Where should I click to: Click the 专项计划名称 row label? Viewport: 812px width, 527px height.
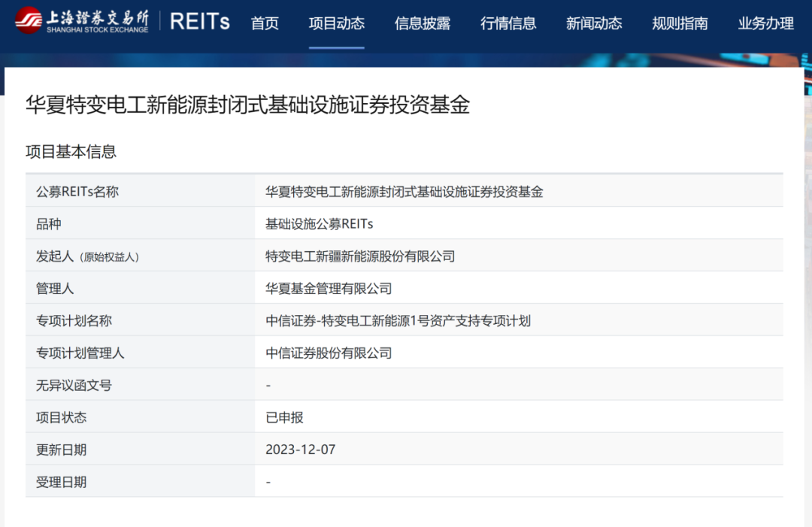74,320
